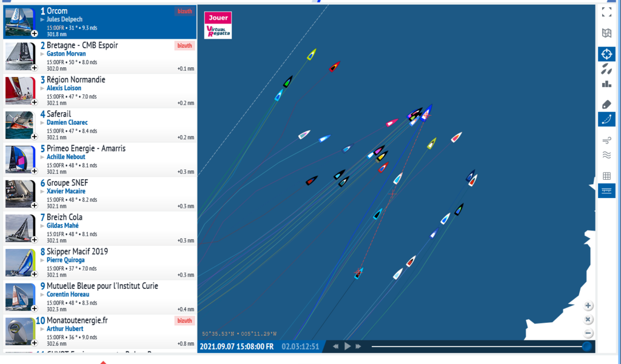
Task: Click the coordinates 50°35.53'N readout
Action: (239, 334)
